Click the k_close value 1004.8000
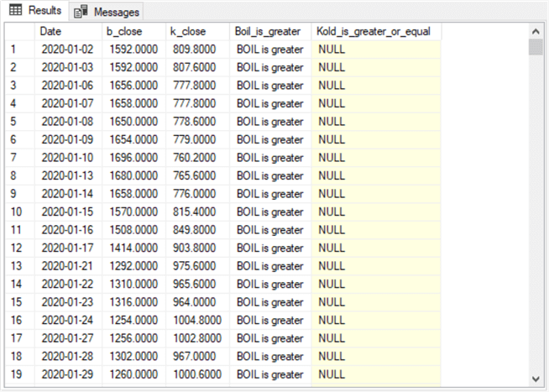The image size is (549, 392). [x=197, y=321]
